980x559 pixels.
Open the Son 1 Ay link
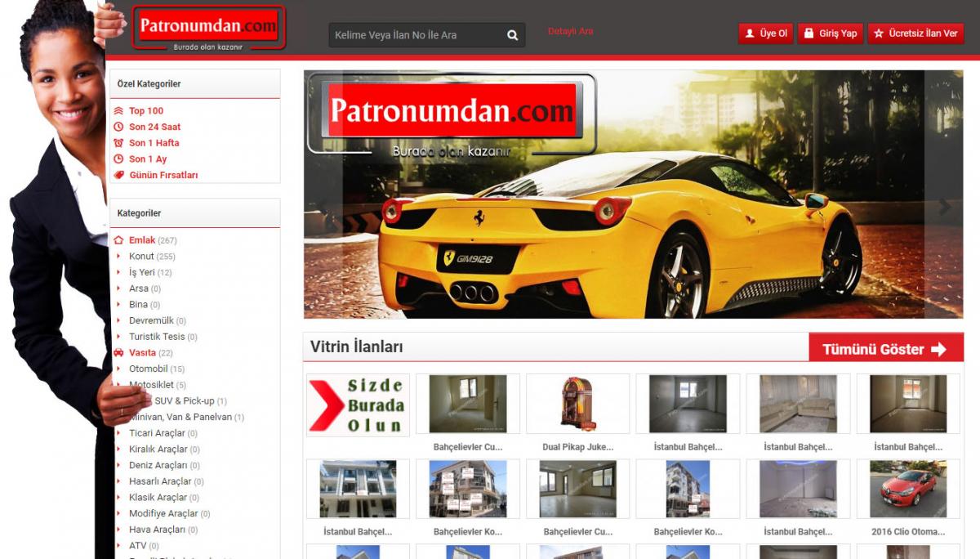pos(148,159)
